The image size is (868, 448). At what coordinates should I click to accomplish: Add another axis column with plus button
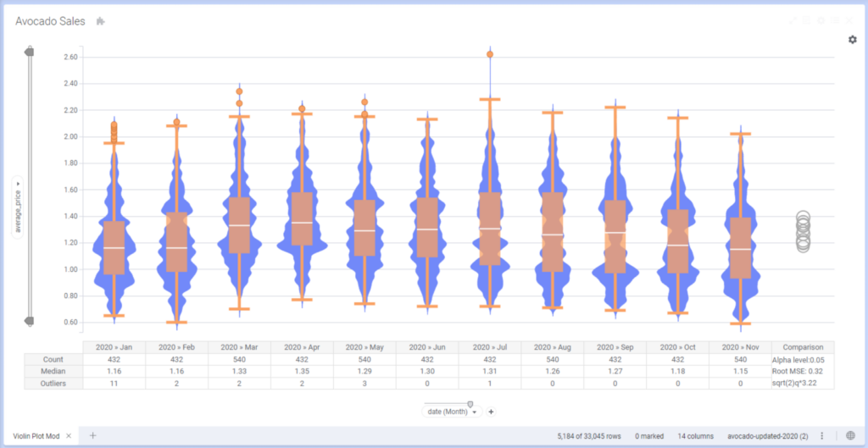(x=491, y=412)
